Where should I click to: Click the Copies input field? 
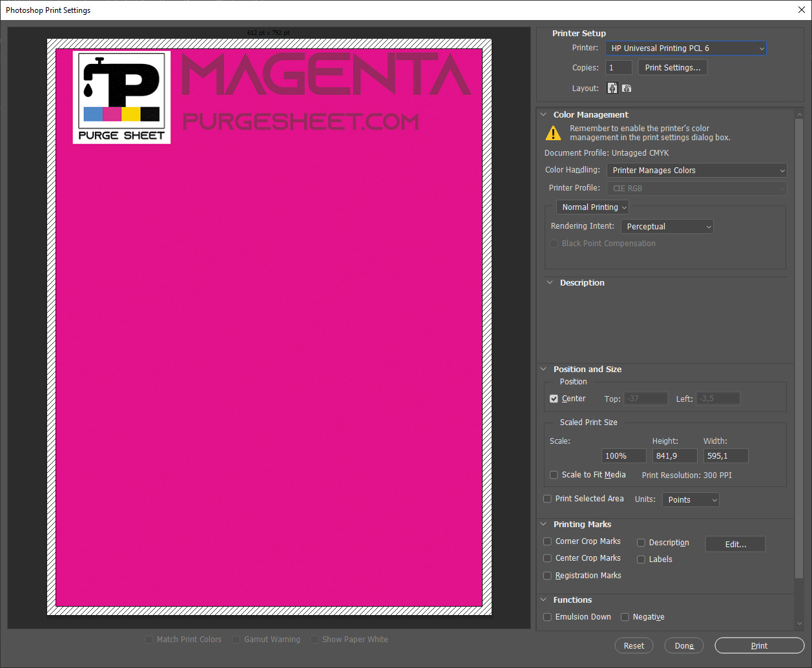point(619,68)
